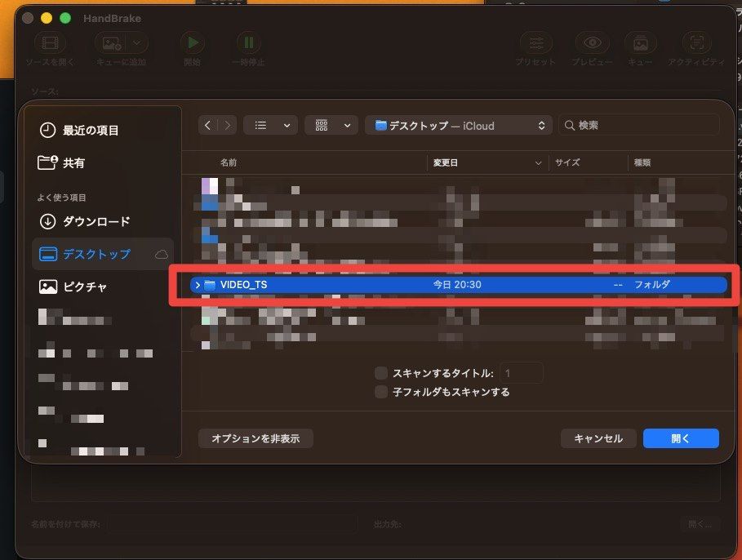Click the 検索 search field
Viewport: 742px width, 560px height.
[639, 126]
